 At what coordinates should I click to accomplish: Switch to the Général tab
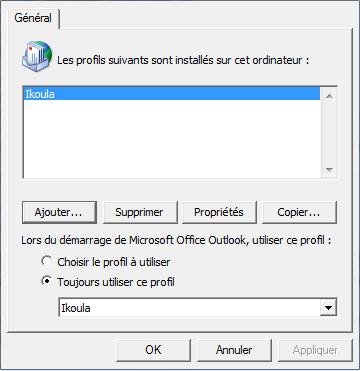(33, 18)
